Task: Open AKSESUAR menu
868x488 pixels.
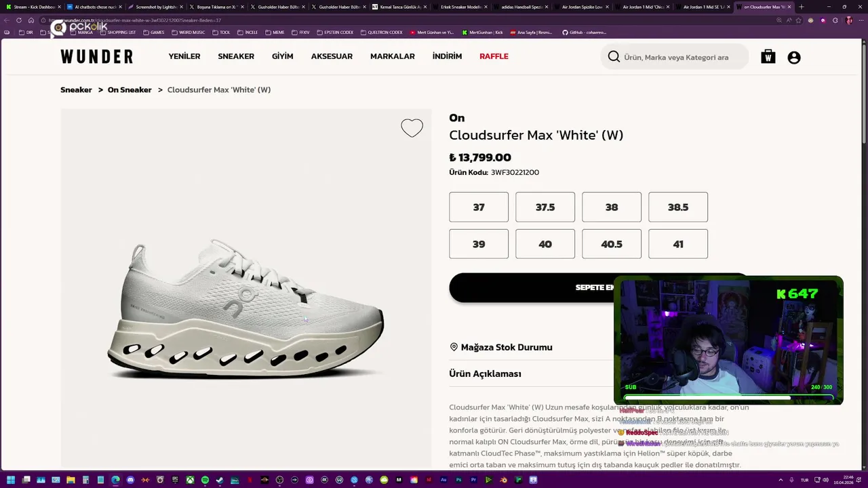Action: coord(332,56)
